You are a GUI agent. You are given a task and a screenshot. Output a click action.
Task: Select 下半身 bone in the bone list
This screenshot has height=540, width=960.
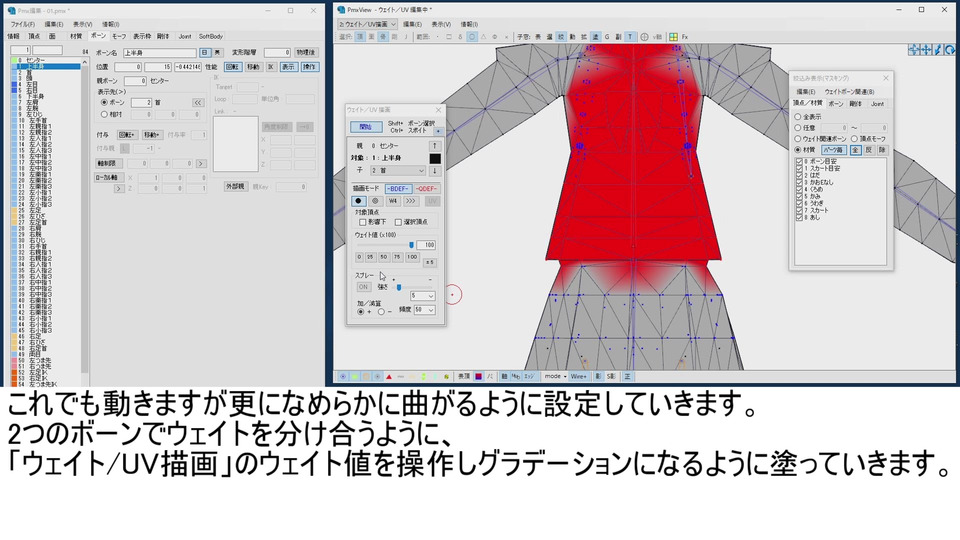pos(36,96)
